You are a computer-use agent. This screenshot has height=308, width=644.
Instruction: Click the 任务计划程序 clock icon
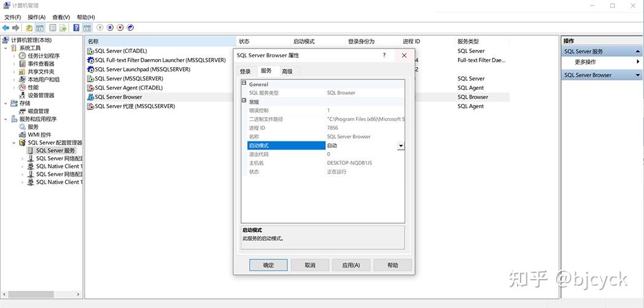[x=22, y=56]
